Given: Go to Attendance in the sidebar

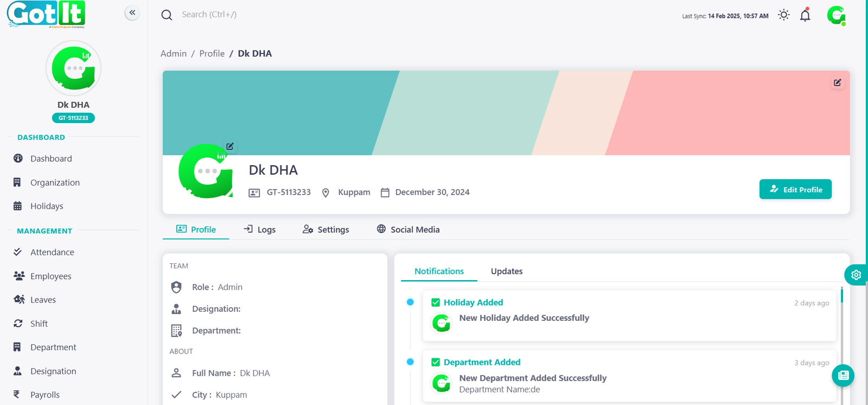Looking at the screenshot, I should (52, 252).
